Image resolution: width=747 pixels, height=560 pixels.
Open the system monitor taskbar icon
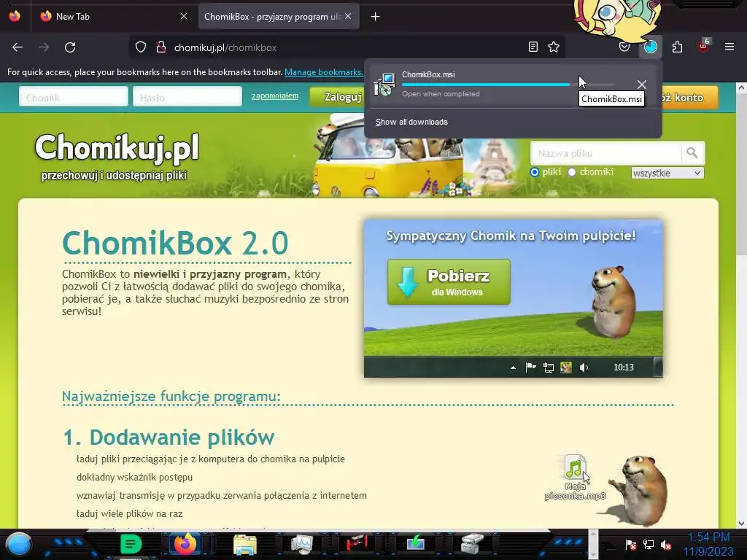302,544
